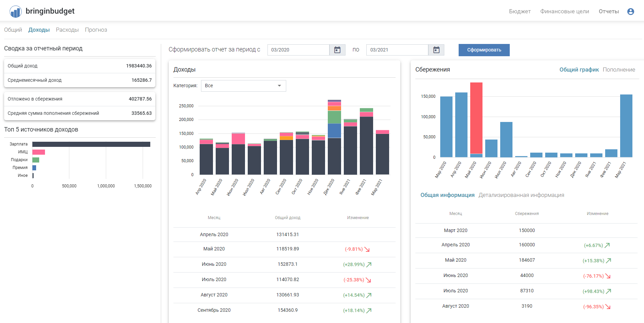The image size is (644, 323).
Task: Click the average savings value 33565.63
Action: (141, 113)
